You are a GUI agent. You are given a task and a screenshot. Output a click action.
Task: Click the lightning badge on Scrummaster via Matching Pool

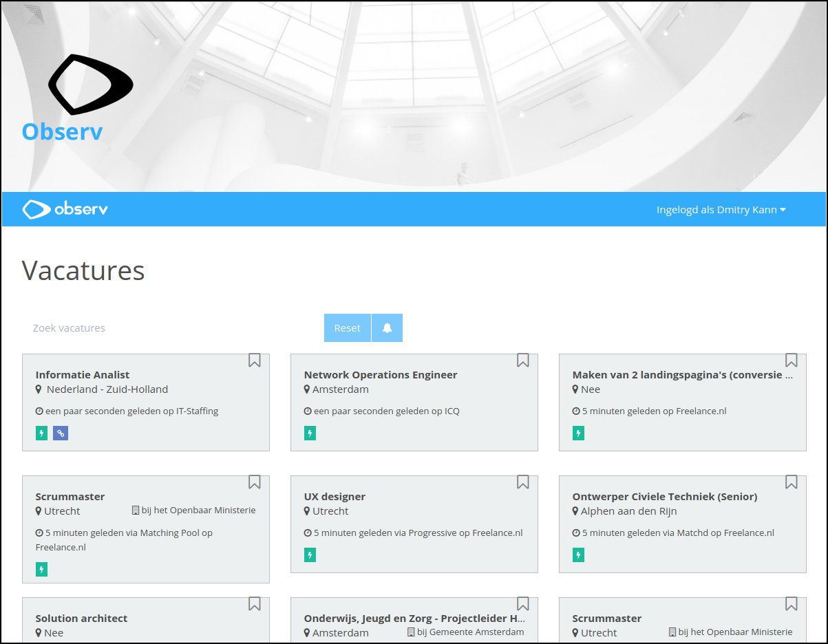tap(41, 570)
